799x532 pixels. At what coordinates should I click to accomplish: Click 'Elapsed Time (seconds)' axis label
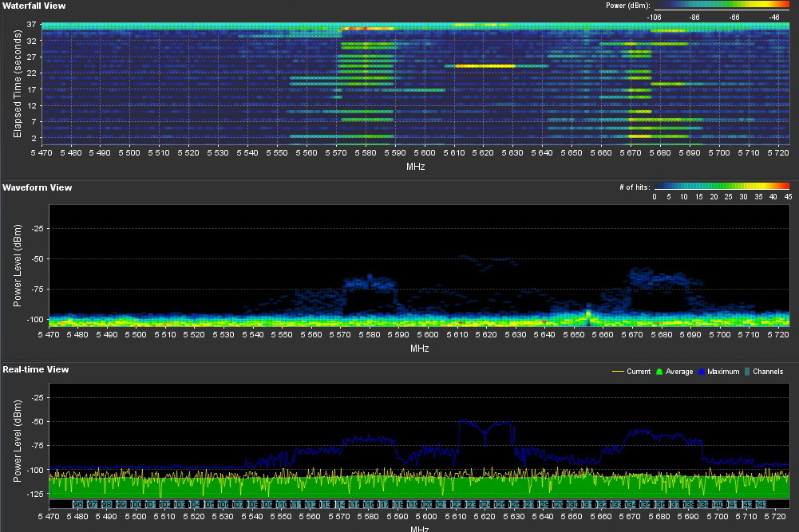point(18,84)
